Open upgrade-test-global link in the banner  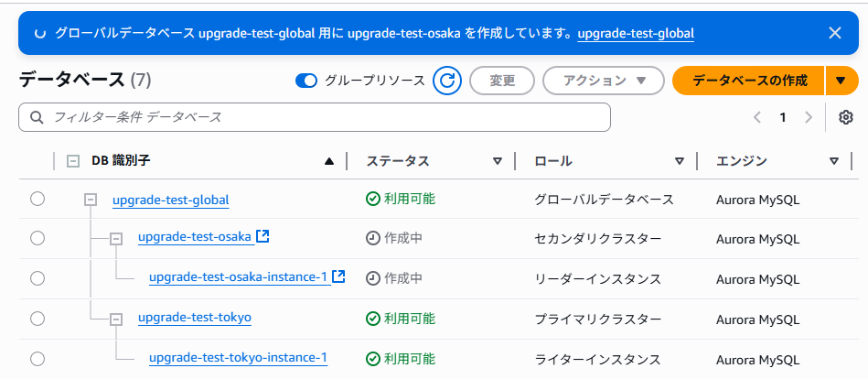pyautogui.click(x=636, y=34)
